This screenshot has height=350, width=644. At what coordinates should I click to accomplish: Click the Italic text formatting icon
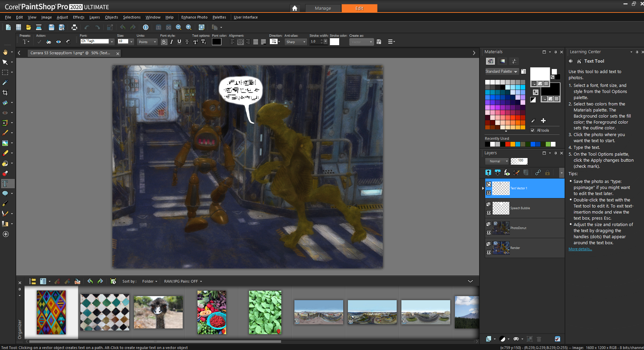tap(172, 42)
